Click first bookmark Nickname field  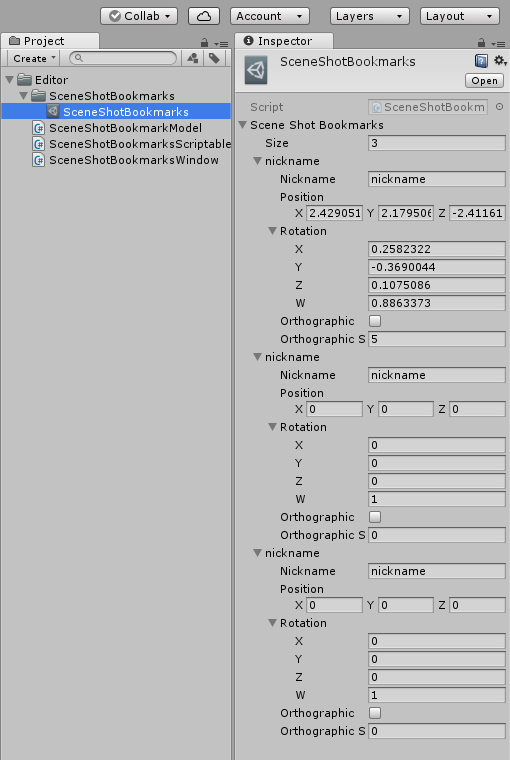tap(436, 179)
